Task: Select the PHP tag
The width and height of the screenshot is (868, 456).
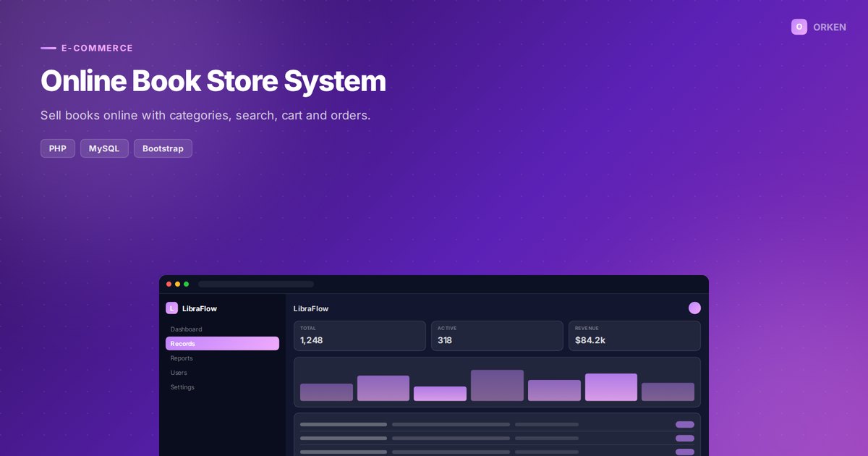Action: 58,148
